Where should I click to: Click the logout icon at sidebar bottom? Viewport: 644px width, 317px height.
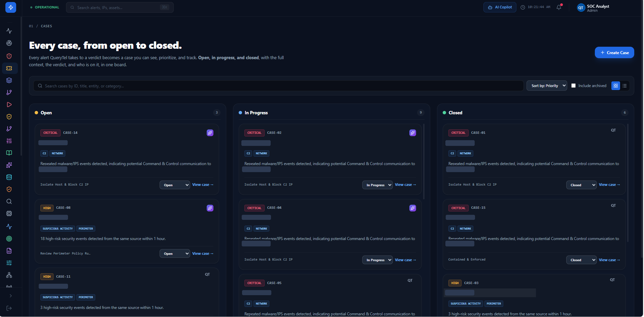coord(9,308)
